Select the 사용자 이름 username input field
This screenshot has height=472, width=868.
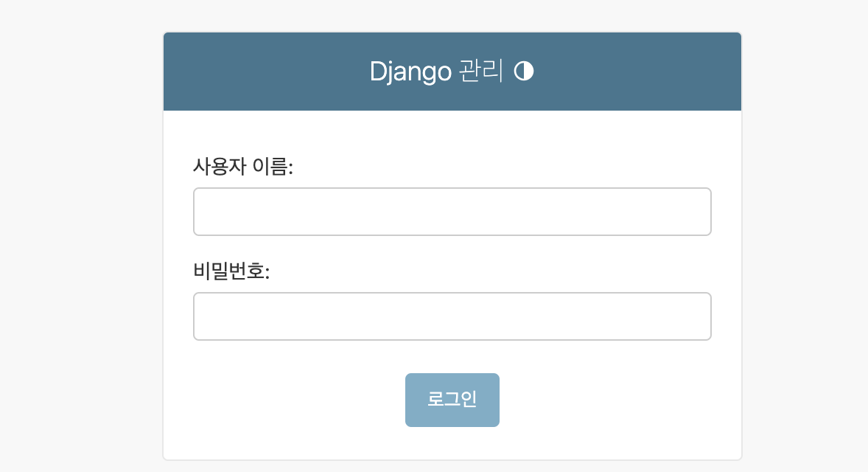[x=452, y=212]
